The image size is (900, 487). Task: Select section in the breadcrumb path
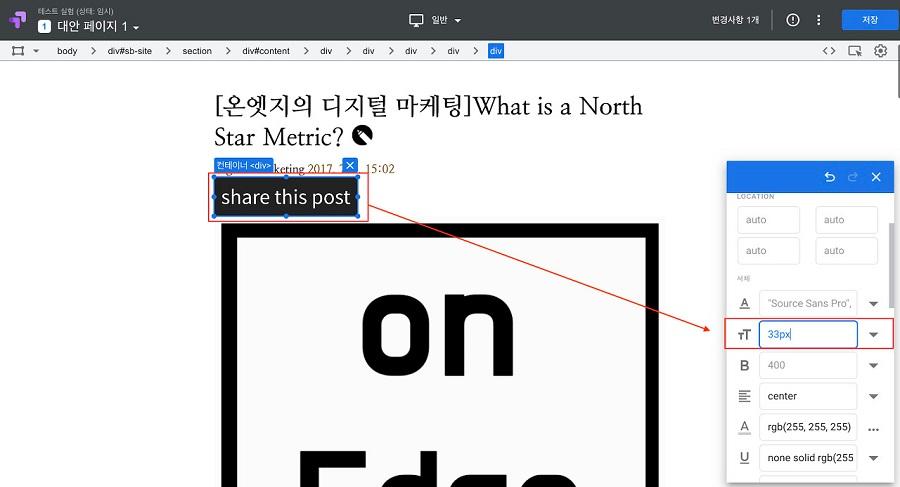pyautogui.click(x=197, y=51)
